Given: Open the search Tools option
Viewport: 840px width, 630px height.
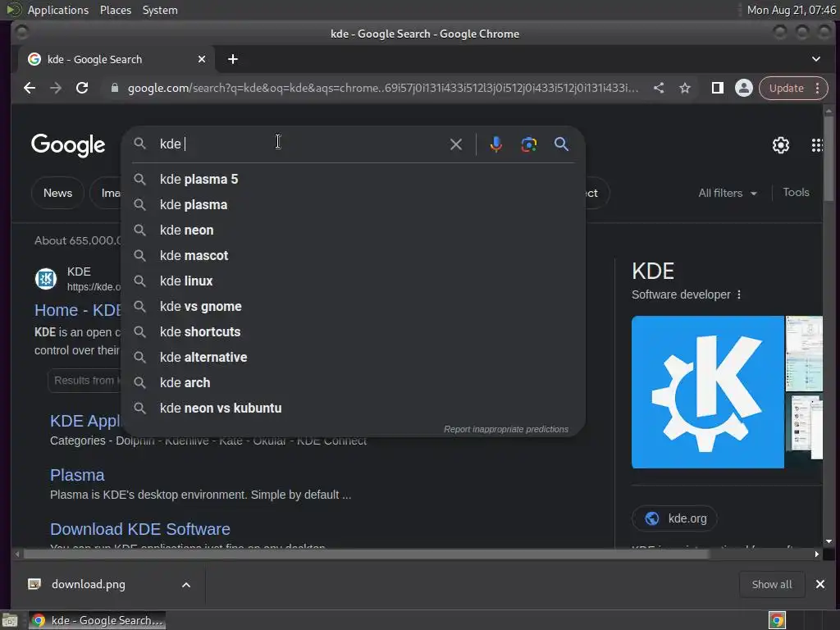Looking at the screenshot, I should pyautogui.click(x=796, y=192).
